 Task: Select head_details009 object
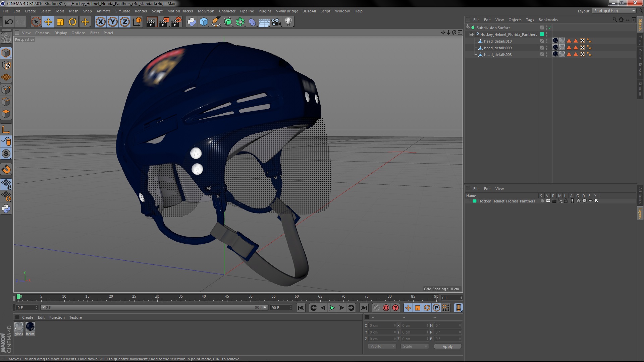(497, 48)
